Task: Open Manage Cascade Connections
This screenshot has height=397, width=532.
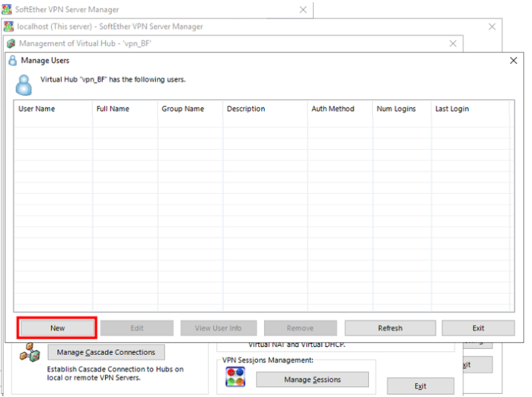Action: pos(106,352)
